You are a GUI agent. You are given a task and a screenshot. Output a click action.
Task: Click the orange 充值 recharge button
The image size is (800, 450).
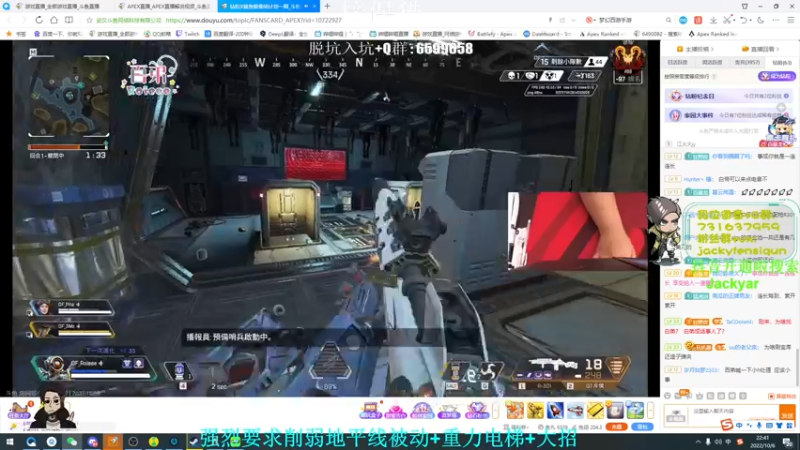click(616, 427)
